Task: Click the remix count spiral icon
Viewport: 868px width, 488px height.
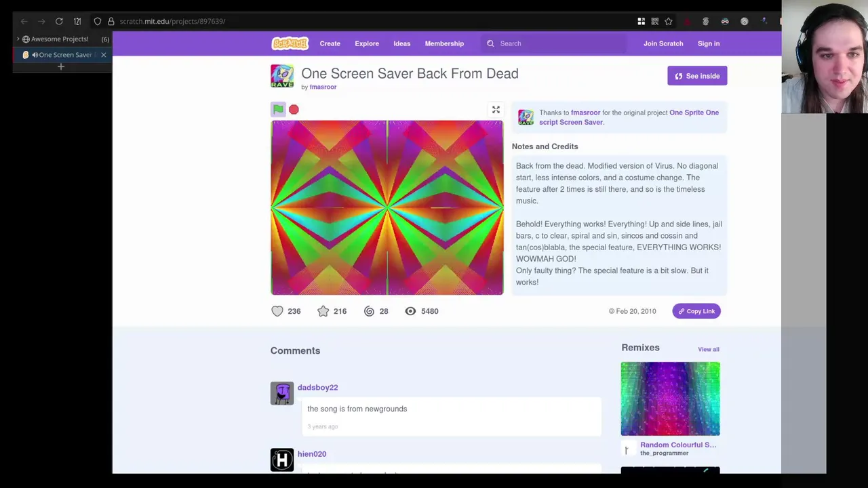Action: pyautogui.click(x=369, y=311)
